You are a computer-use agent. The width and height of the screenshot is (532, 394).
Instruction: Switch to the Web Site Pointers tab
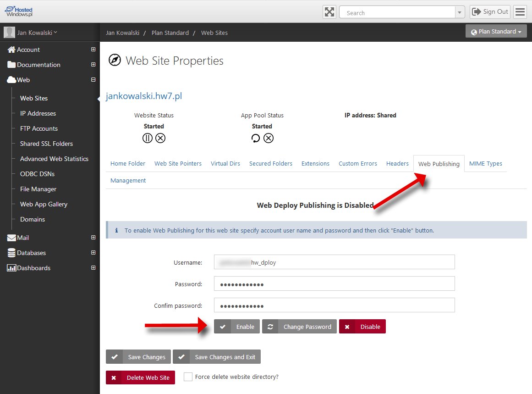(x=178, y=164)
